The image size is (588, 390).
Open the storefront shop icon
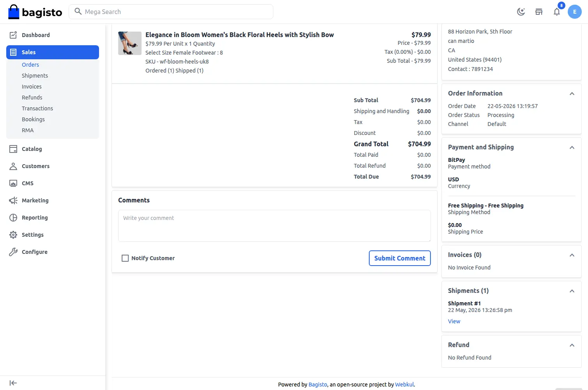pyautogui.click(x=539, y=12)
